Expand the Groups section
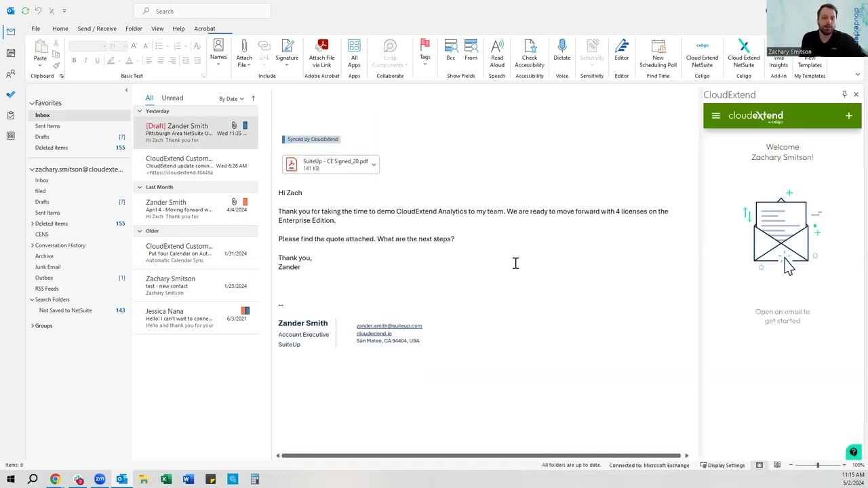The image size is (868, 488). coord(32,326)
